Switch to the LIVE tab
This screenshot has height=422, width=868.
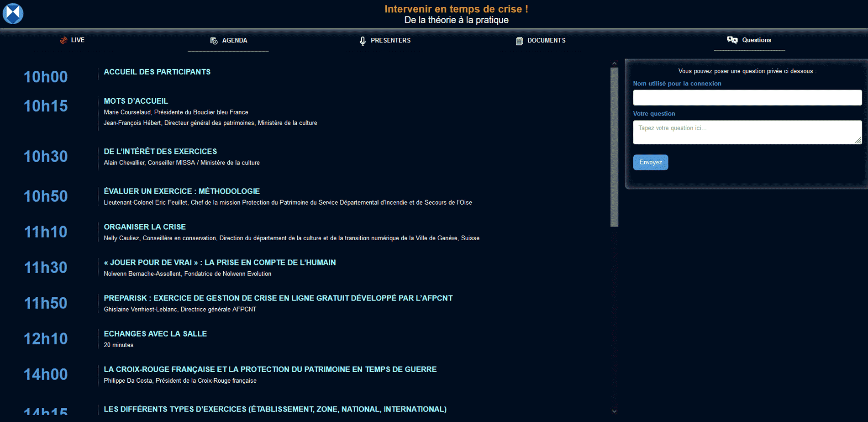78,40
